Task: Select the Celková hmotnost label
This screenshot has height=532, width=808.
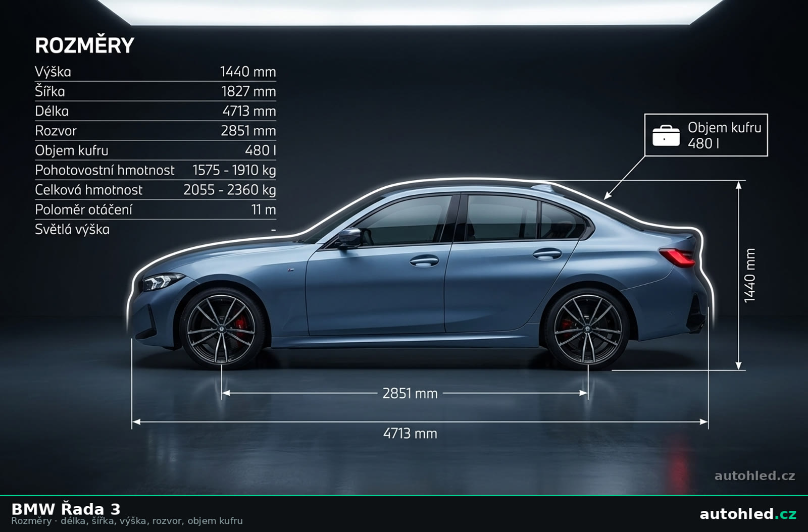Action: (88, 190)
